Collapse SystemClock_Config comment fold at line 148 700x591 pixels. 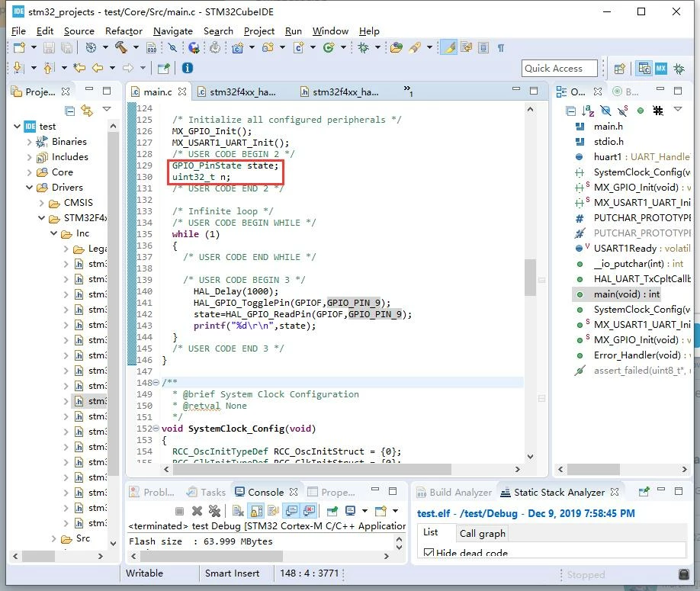click(x=156, y=383)
